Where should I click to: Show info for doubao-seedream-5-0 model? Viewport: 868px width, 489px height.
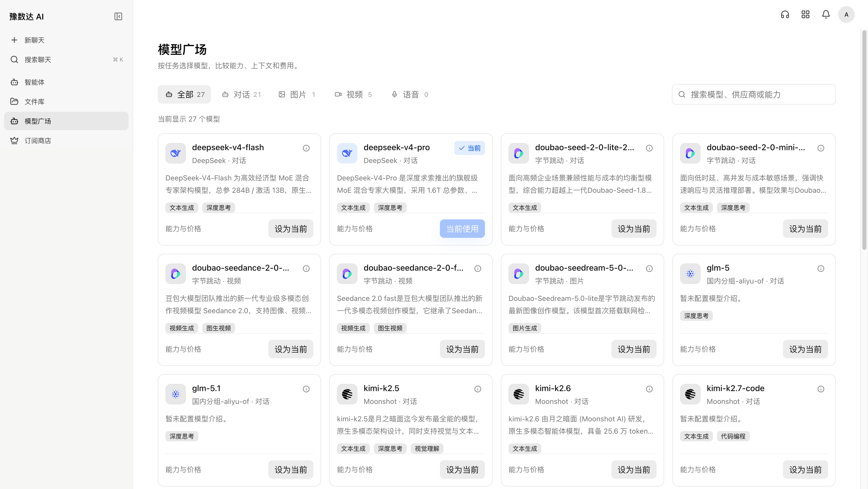coord(649,268)
